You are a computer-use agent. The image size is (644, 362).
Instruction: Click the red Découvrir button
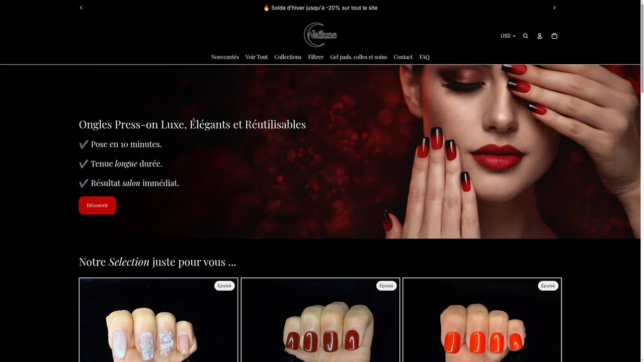coord(97,205)
